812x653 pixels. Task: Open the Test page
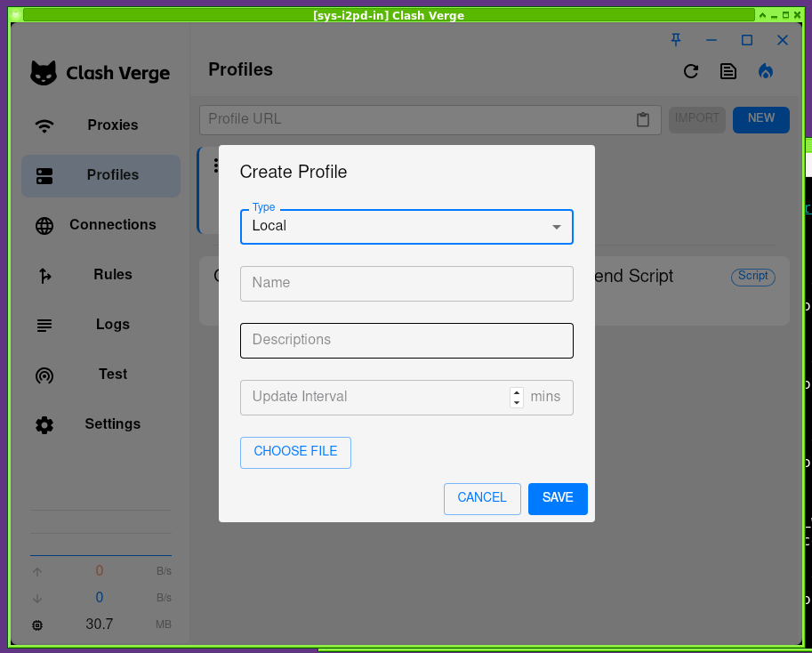[101, 375]
